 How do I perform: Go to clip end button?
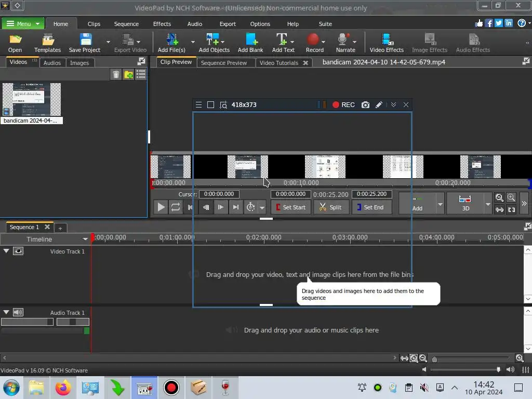tap(236, 207)
